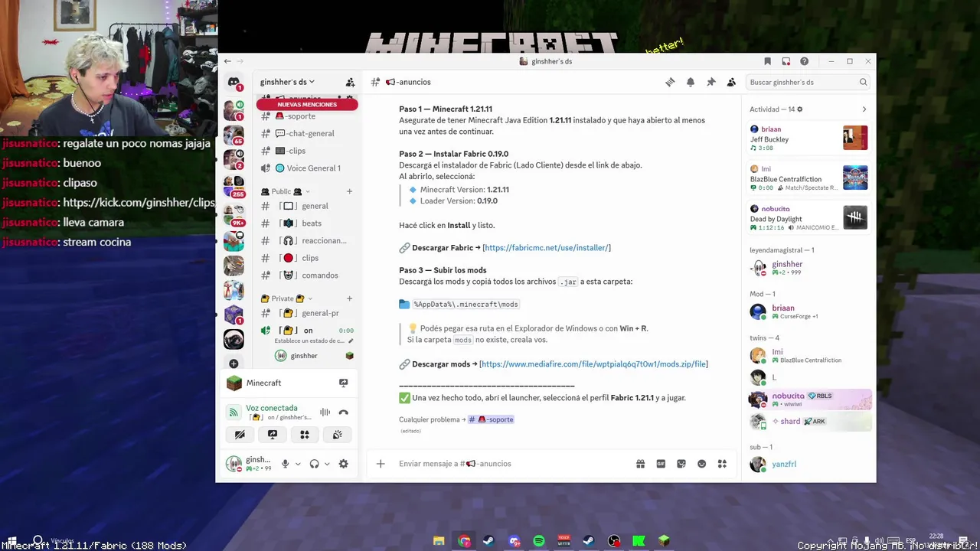This screenshot has height=551, width=980.
Task: Create channel in Private category
Action: (x=350, y=298)
